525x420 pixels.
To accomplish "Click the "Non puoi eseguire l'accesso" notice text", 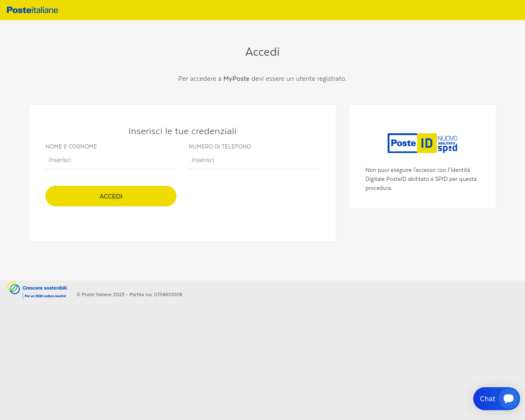I will (421, 179).
